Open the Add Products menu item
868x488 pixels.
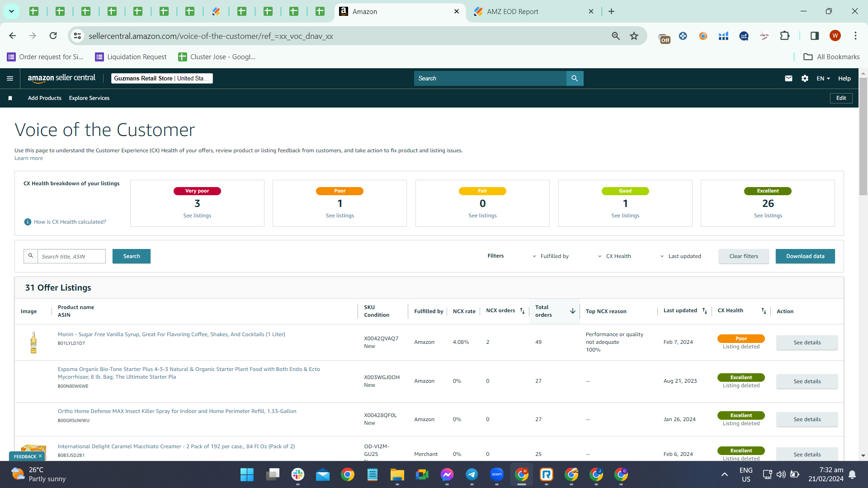(x=44, y=98)
